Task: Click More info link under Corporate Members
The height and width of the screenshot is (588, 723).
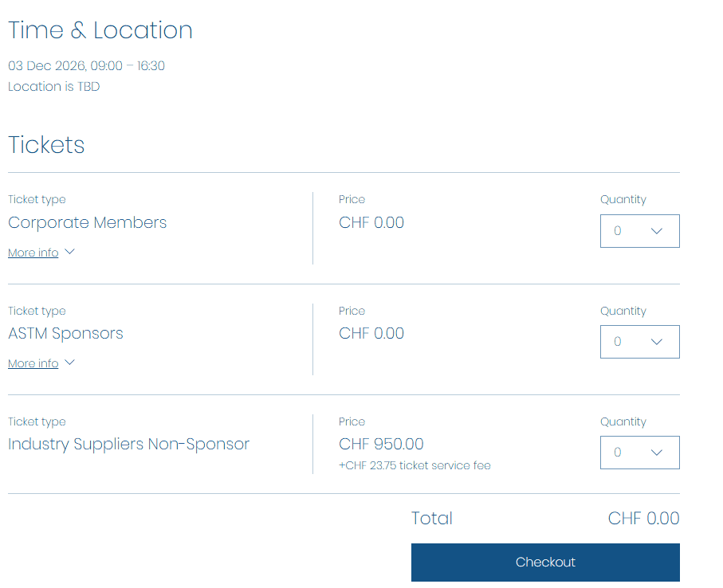Action: coord(33,253)
